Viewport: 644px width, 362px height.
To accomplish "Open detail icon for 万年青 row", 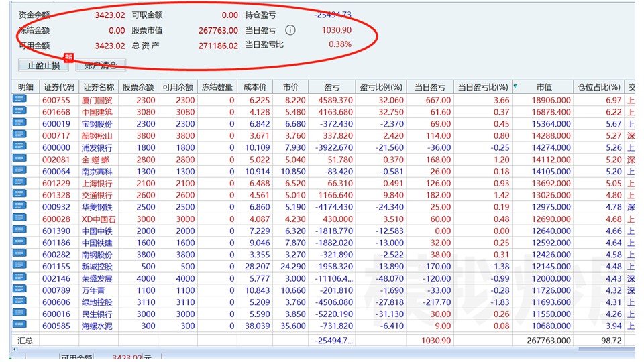I will click(19, 289).
